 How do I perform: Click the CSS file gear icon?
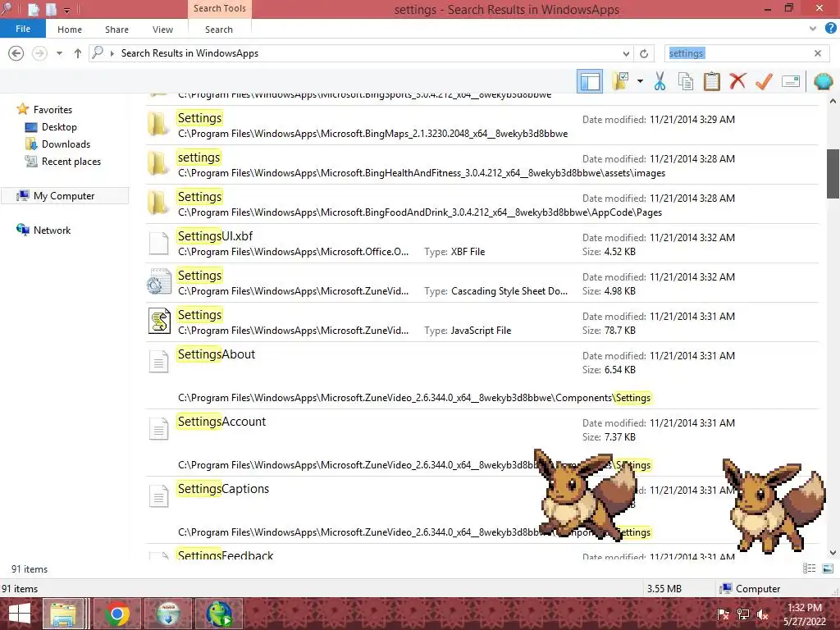pos(159,282)
